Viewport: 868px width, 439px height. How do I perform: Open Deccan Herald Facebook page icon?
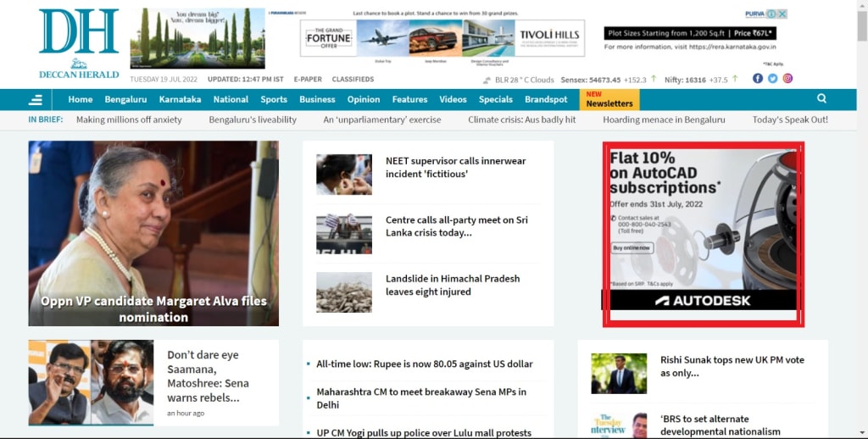point(758,79)
